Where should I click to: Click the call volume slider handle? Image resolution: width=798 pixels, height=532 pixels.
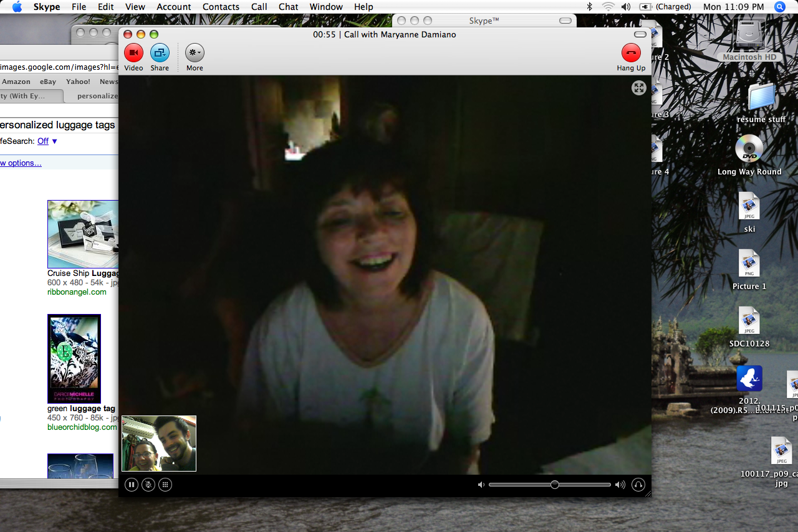(x=554, y=485)
